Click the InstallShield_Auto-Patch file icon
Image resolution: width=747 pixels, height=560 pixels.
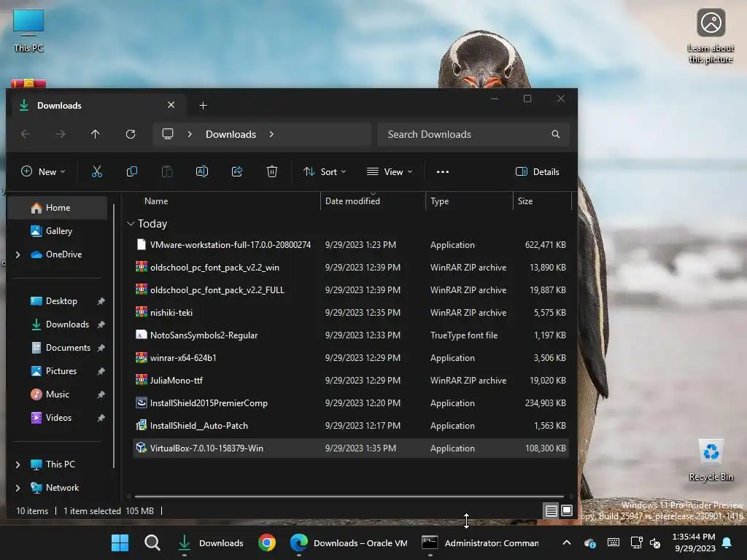click(141, 425)
